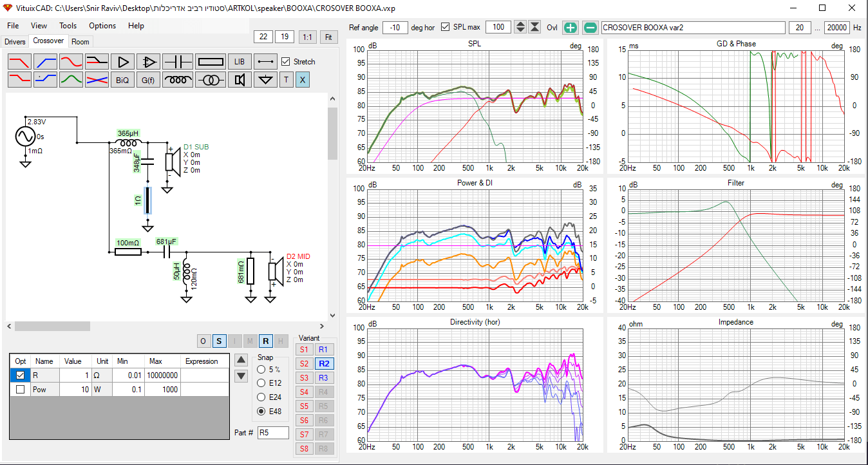Viewport: 868px width, 465px height.
Task: Select the E24 snap option
Action: [261, 397]
